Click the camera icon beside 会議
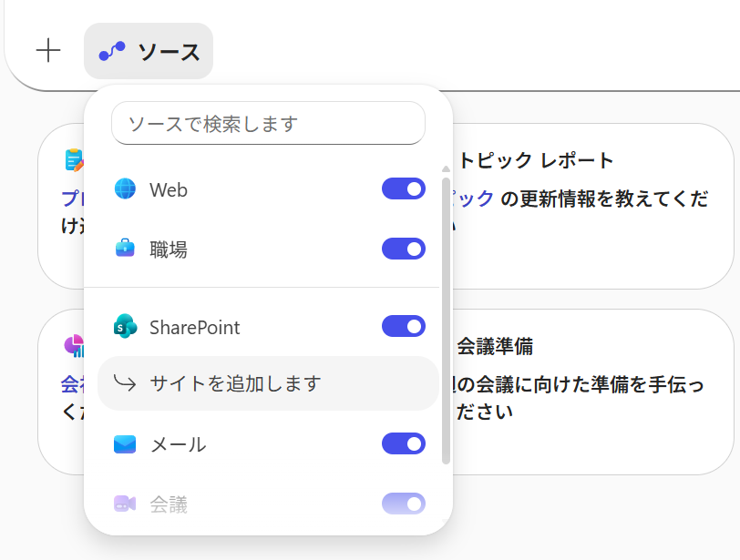Screen dimensions: 740x560 (x=125, y=504)
